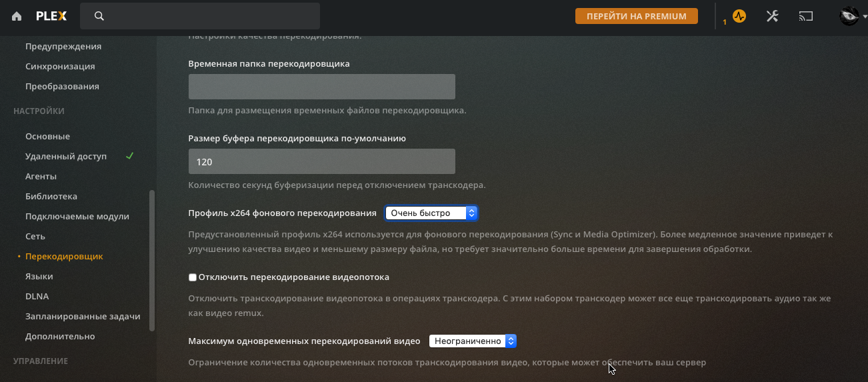Select Библиотека in settings sidebar
The height and width of the screenshot is (382, 868).
click(x=51, y=197)
